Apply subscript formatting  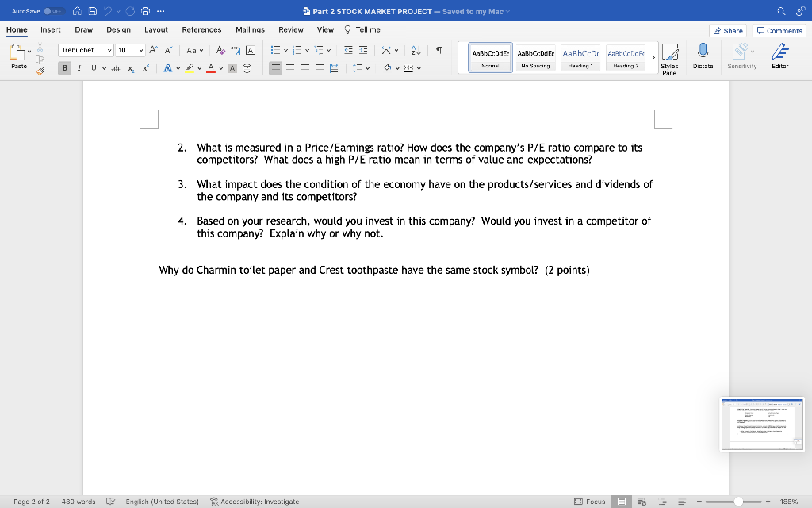point(131,68)
